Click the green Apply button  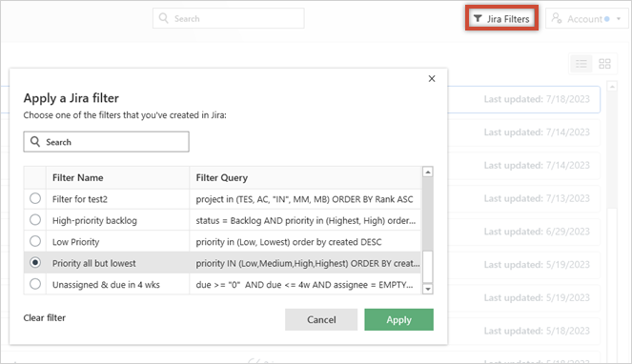click(x=399, y=319)
